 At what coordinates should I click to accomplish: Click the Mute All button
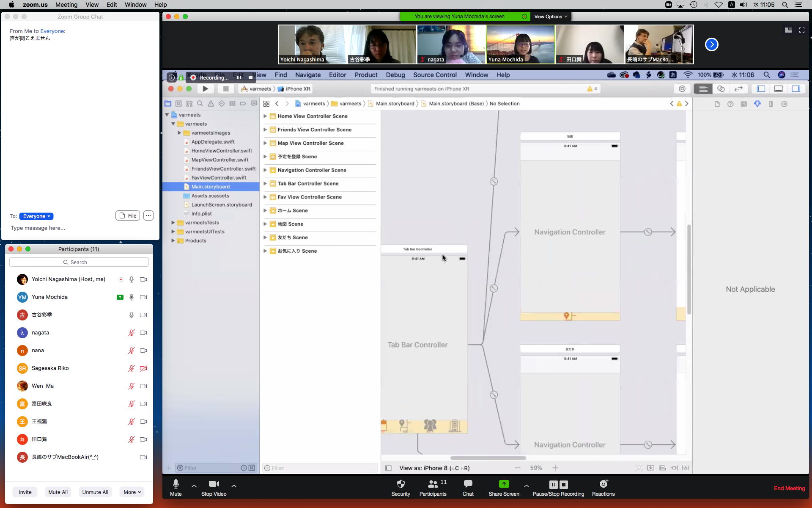pos(58,492)
